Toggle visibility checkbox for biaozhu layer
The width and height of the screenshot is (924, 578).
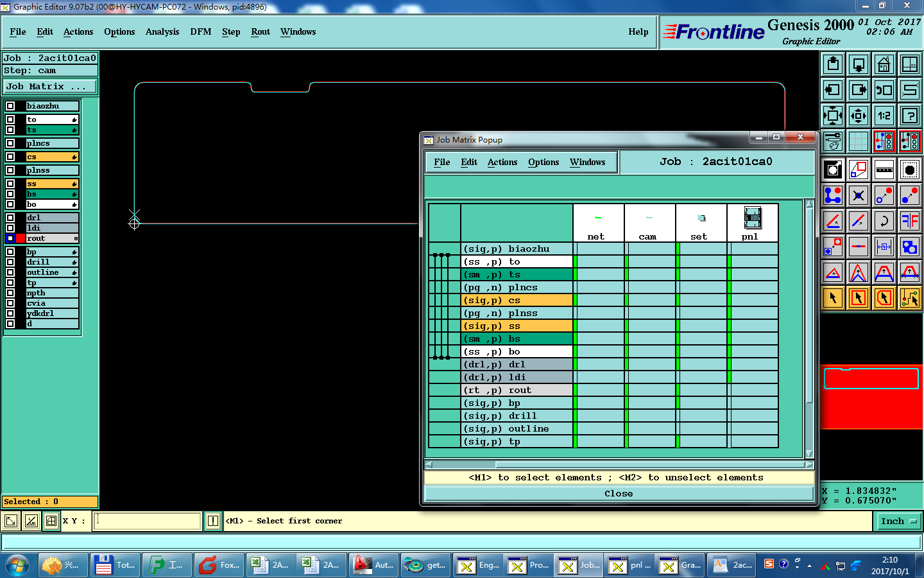click(10, 106)
